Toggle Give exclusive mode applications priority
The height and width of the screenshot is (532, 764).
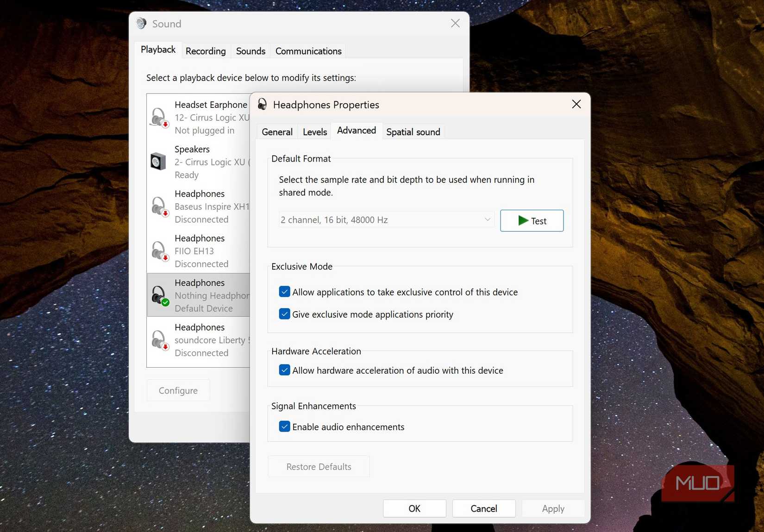pos(285,314)
